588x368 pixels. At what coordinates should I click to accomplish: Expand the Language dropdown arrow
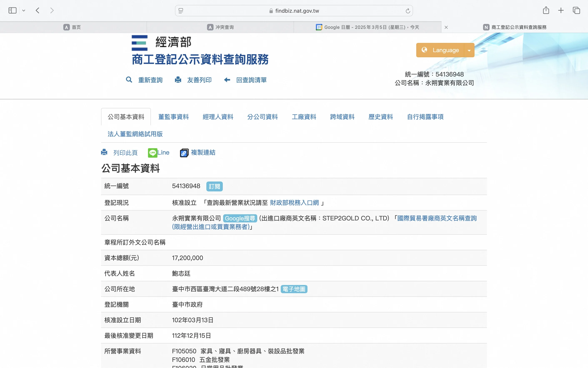point(469,50)
